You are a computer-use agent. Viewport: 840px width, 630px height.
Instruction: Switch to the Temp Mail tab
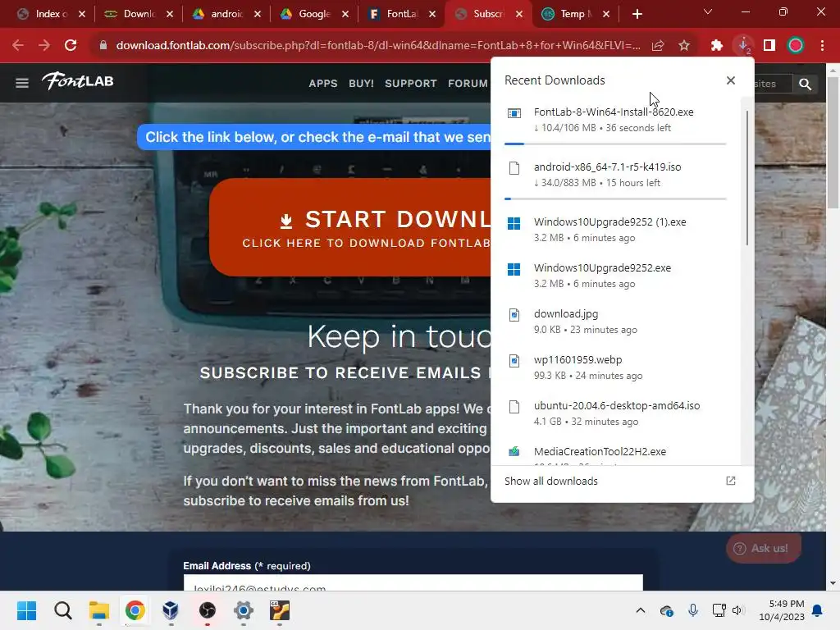coord(576,14)
